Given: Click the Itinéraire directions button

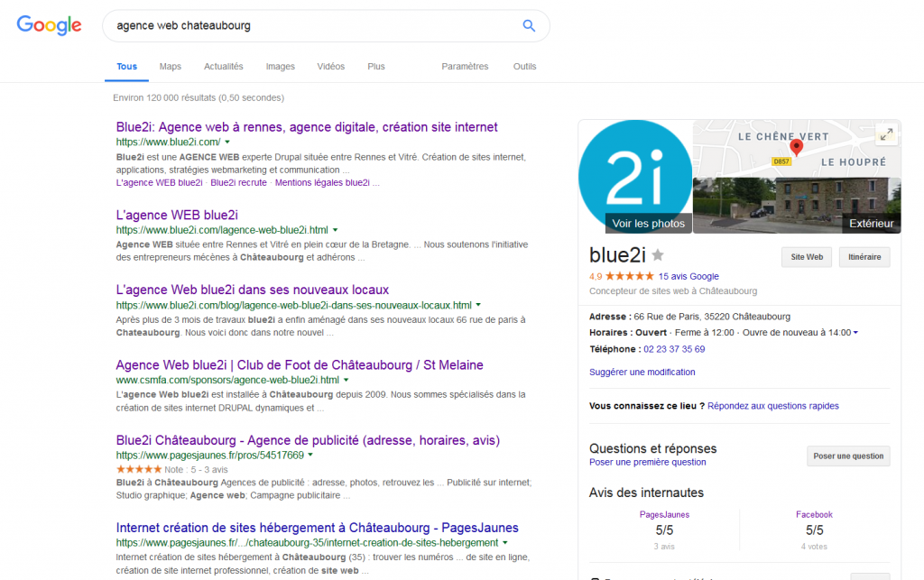Looking at the screenshot, I should coord(864,256).
